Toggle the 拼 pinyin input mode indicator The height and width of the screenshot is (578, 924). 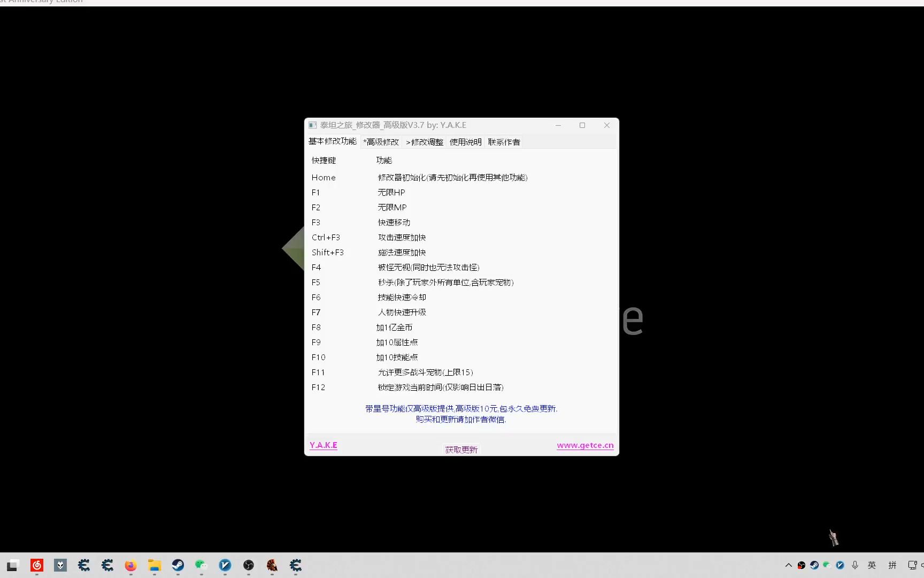coord(892,565)
